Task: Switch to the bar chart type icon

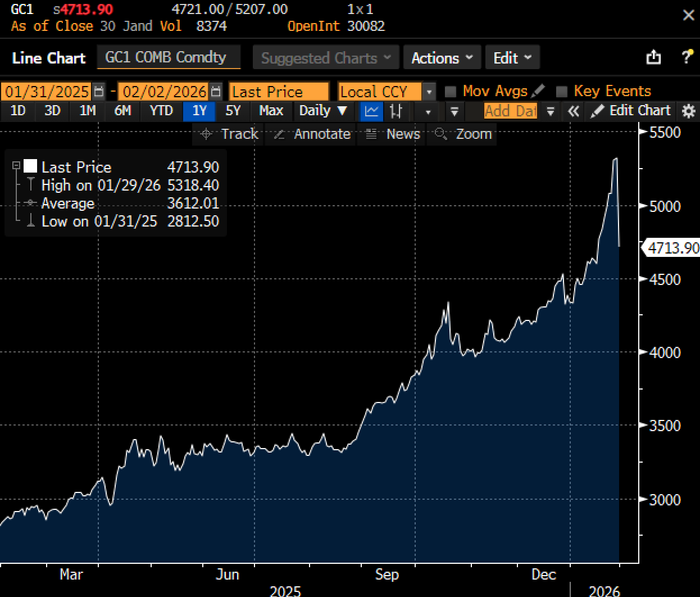Action: (x=396, y=111)
